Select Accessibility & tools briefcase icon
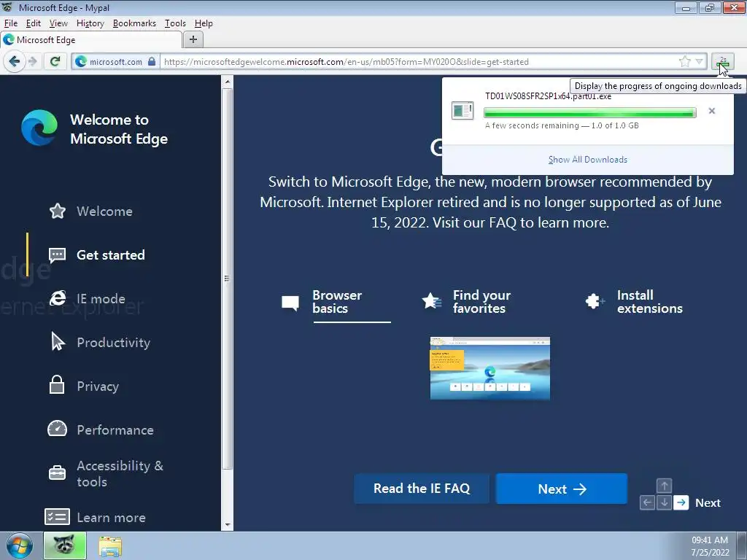 [57, 472]
